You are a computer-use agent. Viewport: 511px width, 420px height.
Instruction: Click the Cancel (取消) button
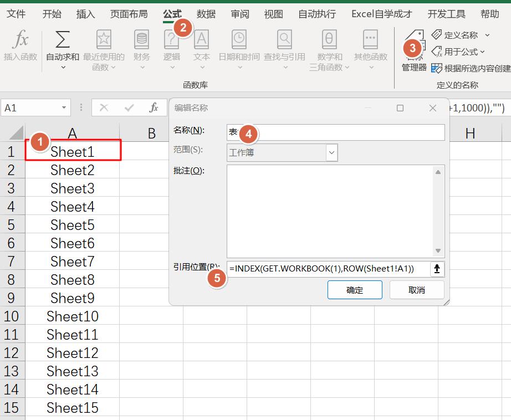[417, 290]
